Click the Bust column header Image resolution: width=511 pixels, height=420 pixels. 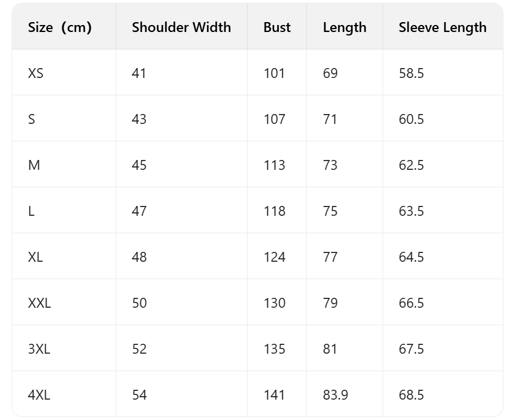point(277,27)
